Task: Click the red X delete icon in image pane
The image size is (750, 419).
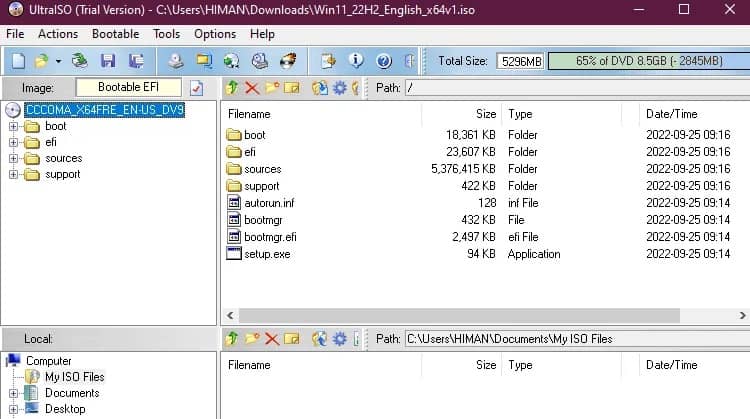Action: coord(252,88)
